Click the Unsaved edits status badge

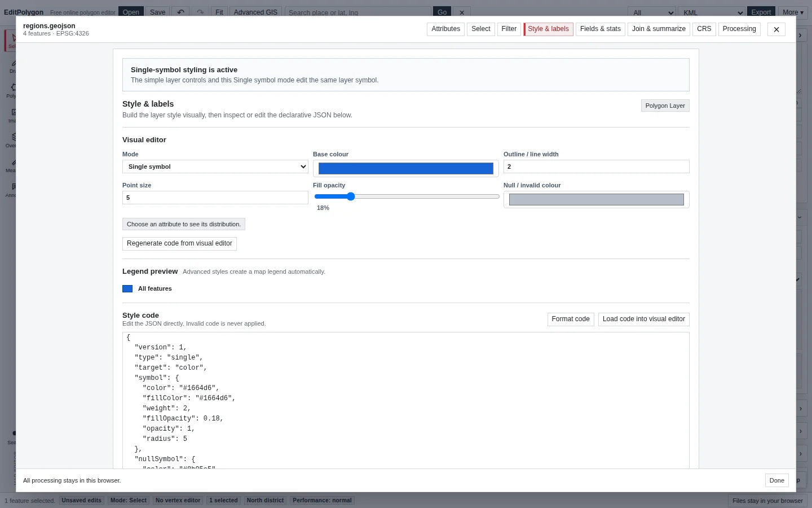point(82,501)
